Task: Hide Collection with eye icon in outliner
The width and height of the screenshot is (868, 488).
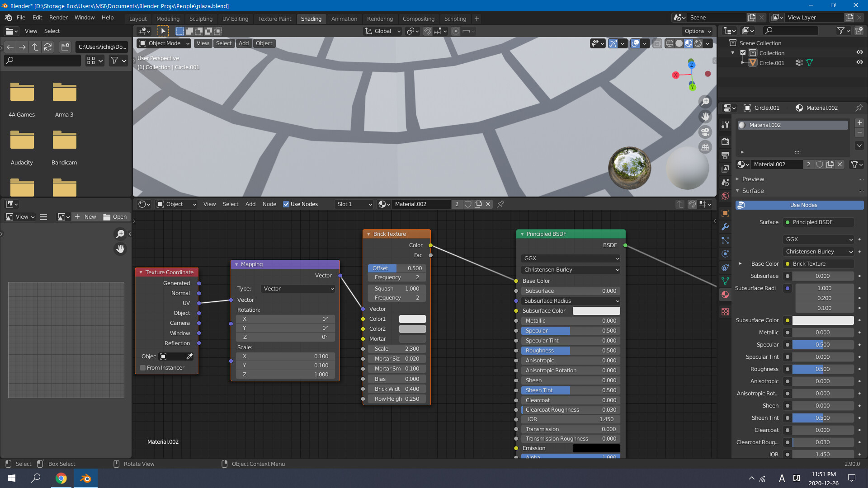Action: click(859, 53)
